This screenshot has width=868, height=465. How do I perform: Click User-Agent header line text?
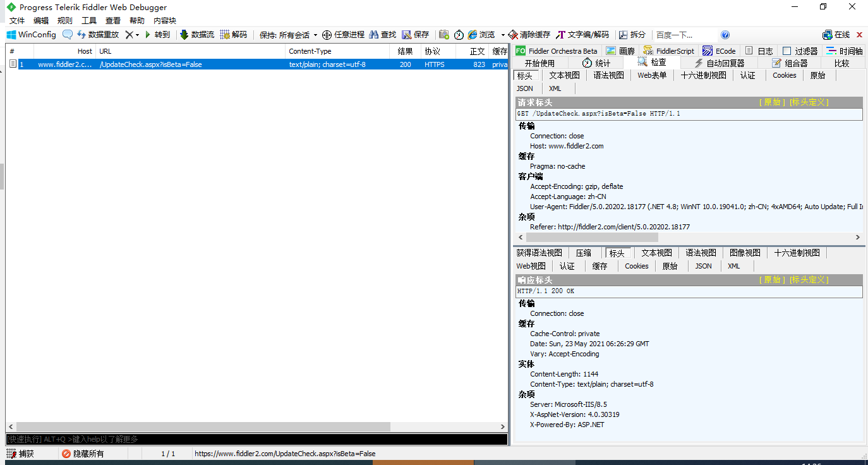click(697, 207)
